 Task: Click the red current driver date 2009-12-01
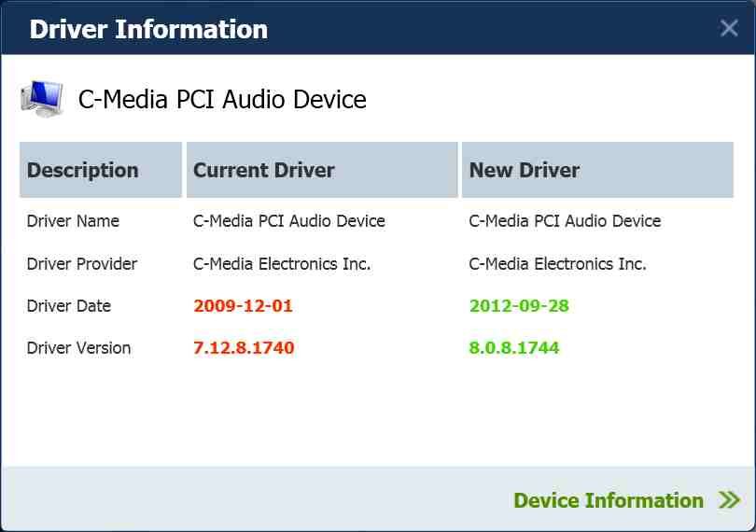click(x=243, y=306)
